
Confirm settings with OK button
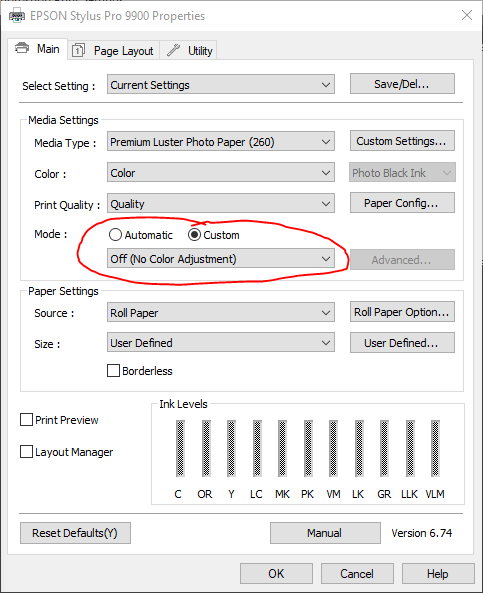276,574
